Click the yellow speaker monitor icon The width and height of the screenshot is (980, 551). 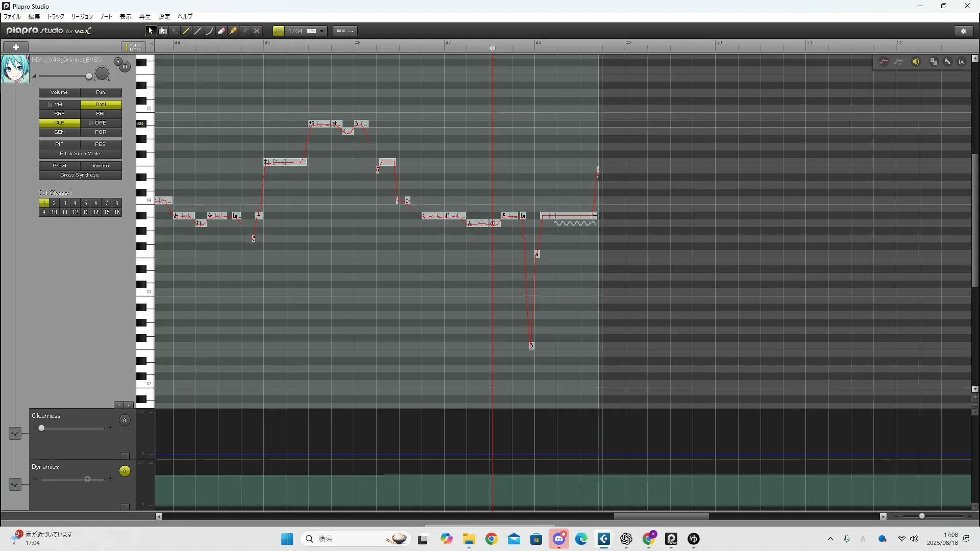pyautogui.click(x=916, y=62)
